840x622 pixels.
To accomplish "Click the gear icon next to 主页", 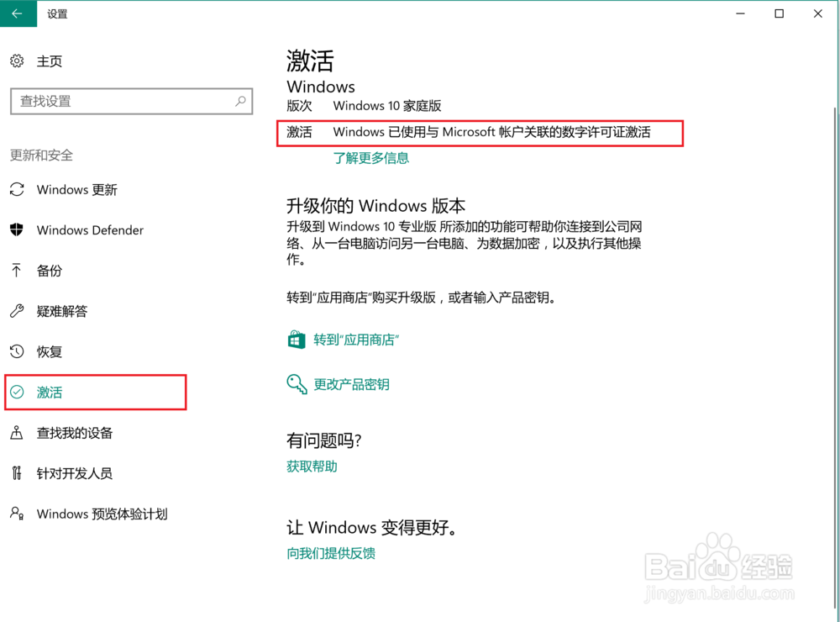I will point(17,61).
